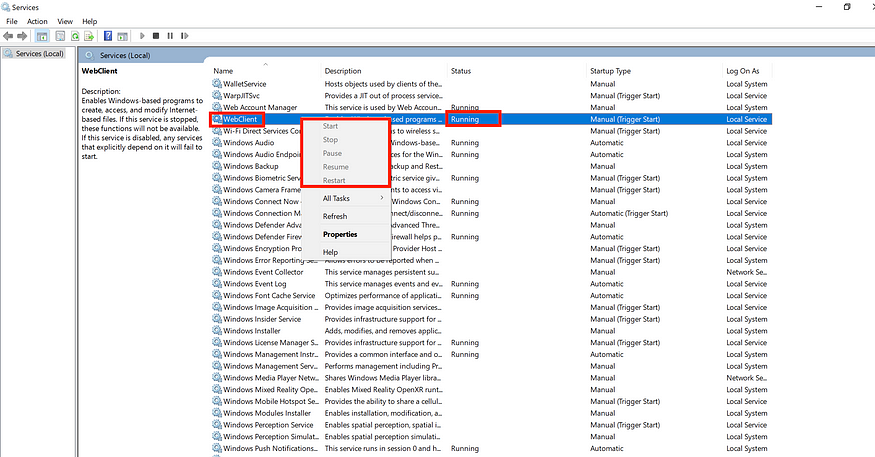Open the View menu
875x457 pixels.
(x=65, y=21)
